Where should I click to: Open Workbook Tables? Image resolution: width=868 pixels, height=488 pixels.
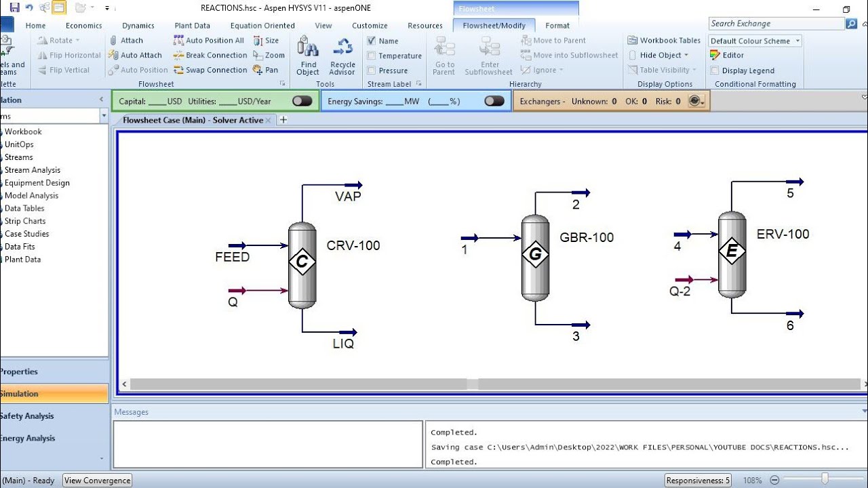coord(664,41)
